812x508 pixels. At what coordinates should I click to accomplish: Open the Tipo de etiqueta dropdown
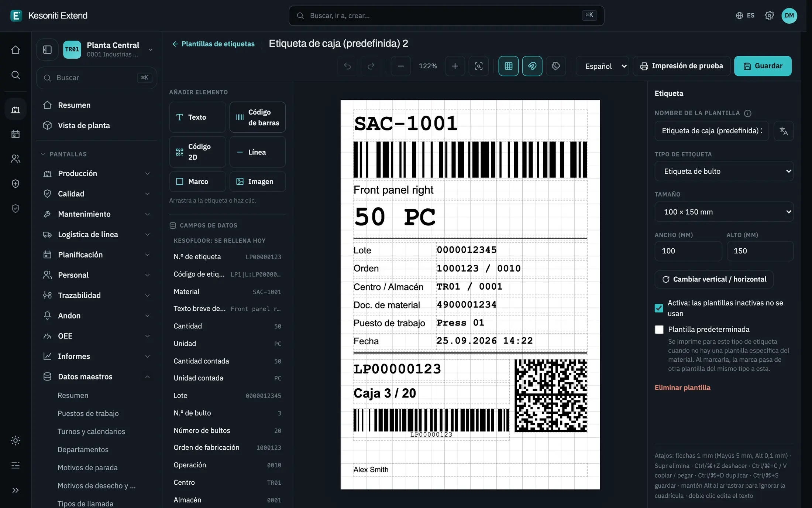coord(724,171)
